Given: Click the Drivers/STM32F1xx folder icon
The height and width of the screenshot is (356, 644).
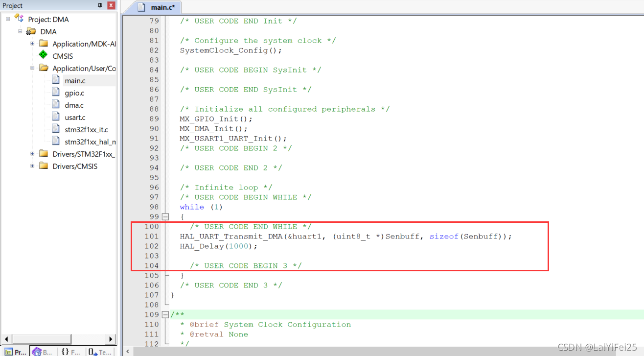Looking at the screenshot, I should [44, 154].
